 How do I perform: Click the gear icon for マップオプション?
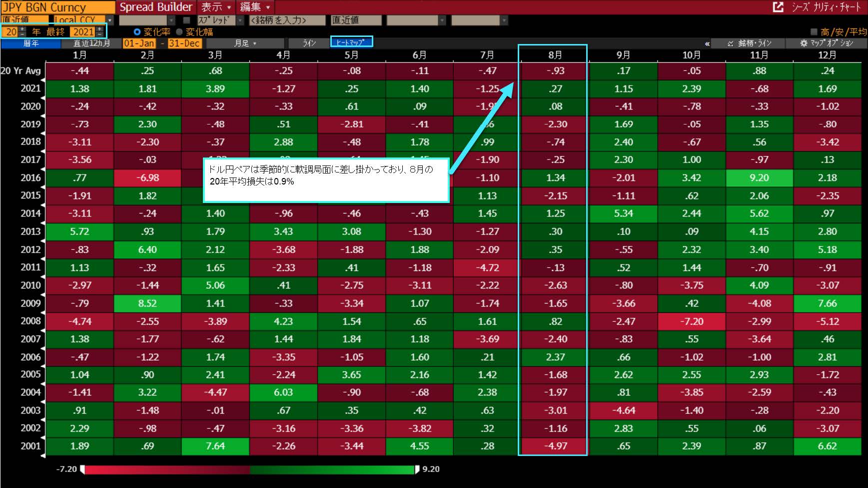(x=804, y=43)
